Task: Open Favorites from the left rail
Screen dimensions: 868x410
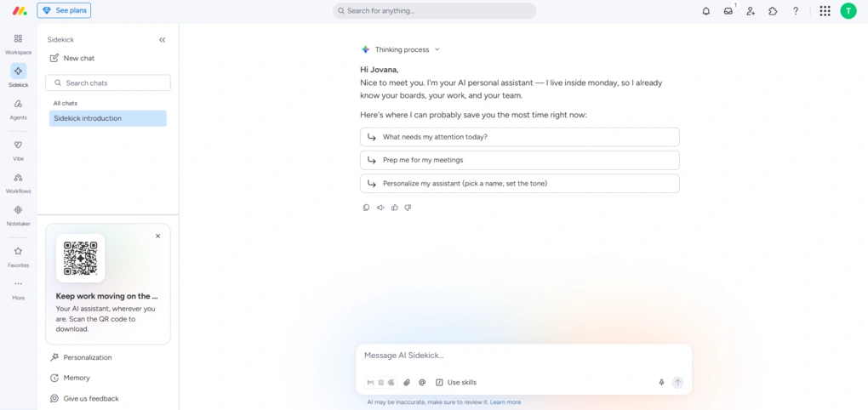Action: pos(18,257)
